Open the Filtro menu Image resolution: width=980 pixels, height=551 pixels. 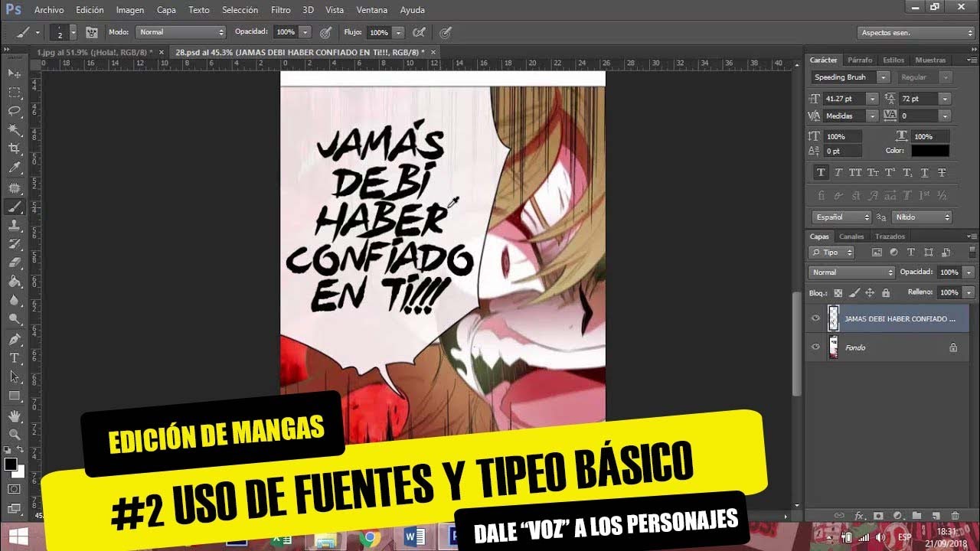pyautogui.click(x=280, y=10)
